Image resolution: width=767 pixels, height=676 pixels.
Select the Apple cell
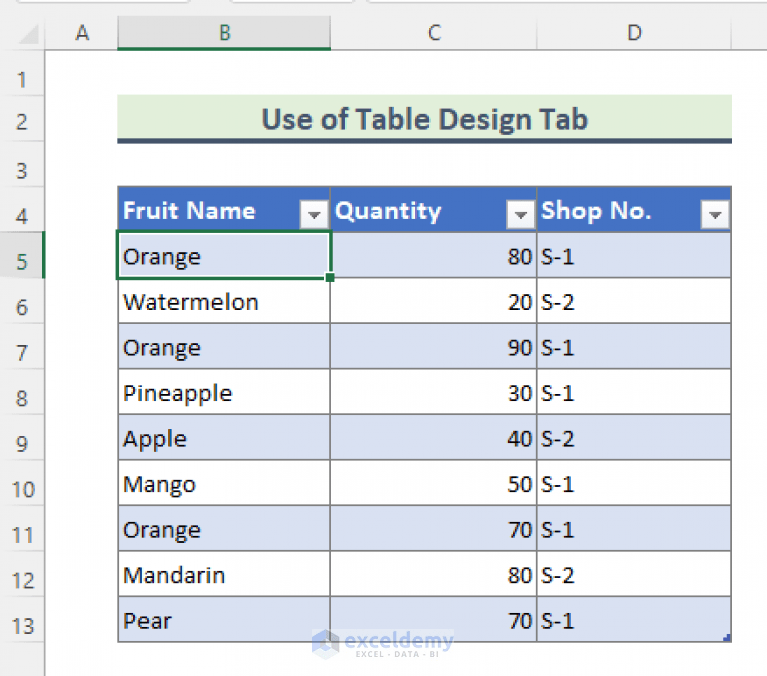(224, 437)
